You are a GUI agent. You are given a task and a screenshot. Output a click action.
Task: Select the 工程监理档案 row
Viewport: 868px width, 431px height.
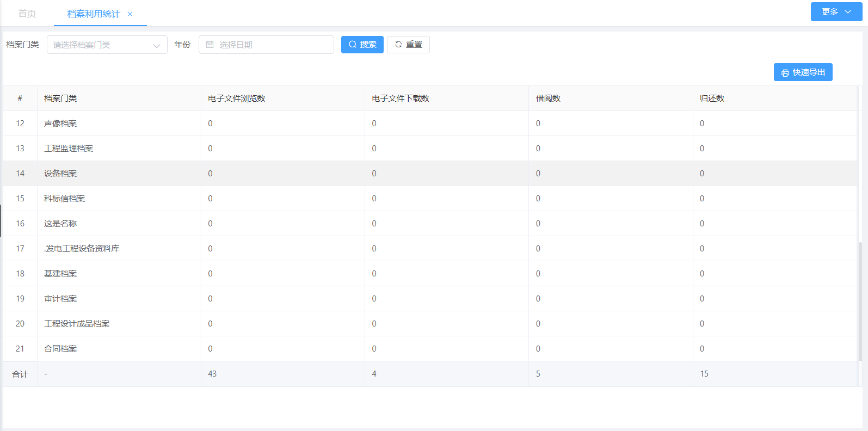(x=430, y=149)
